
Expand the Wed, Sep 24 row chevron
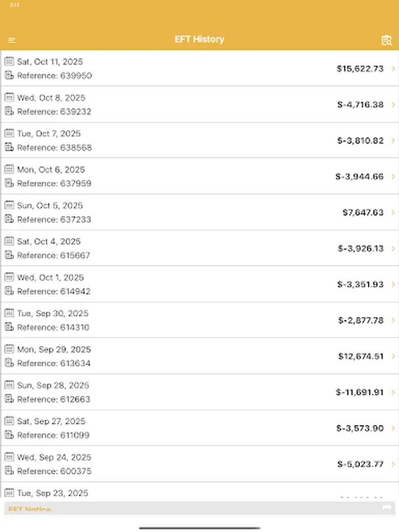[x=392, y=464]
